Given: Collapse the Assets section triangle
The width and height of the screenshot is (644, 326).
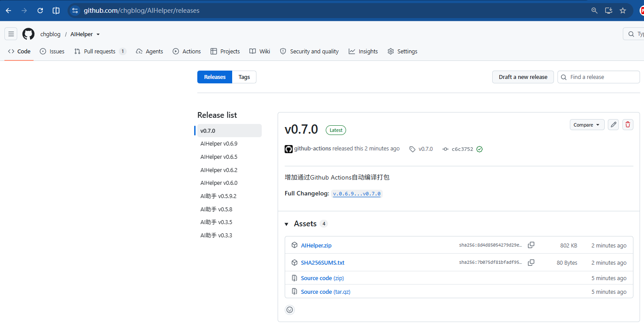Looking at the screenshot, I should click(x=287, y=224).
